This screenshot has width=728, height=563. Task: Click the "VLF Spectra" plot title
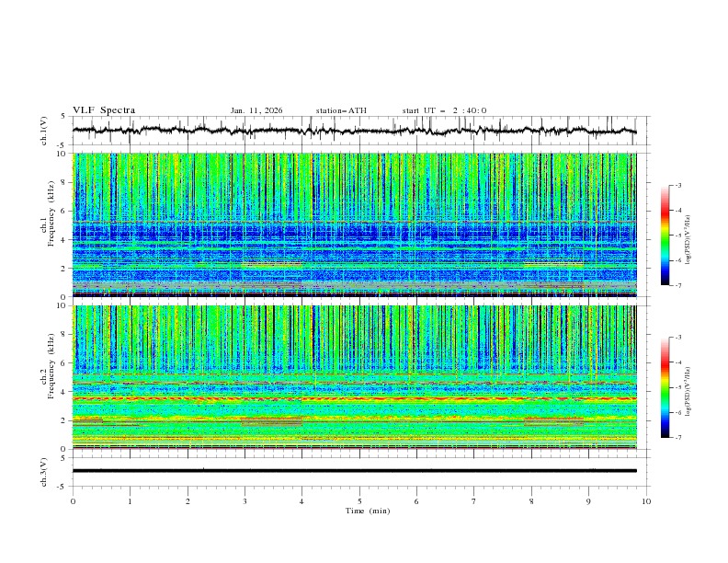(104, 110)
